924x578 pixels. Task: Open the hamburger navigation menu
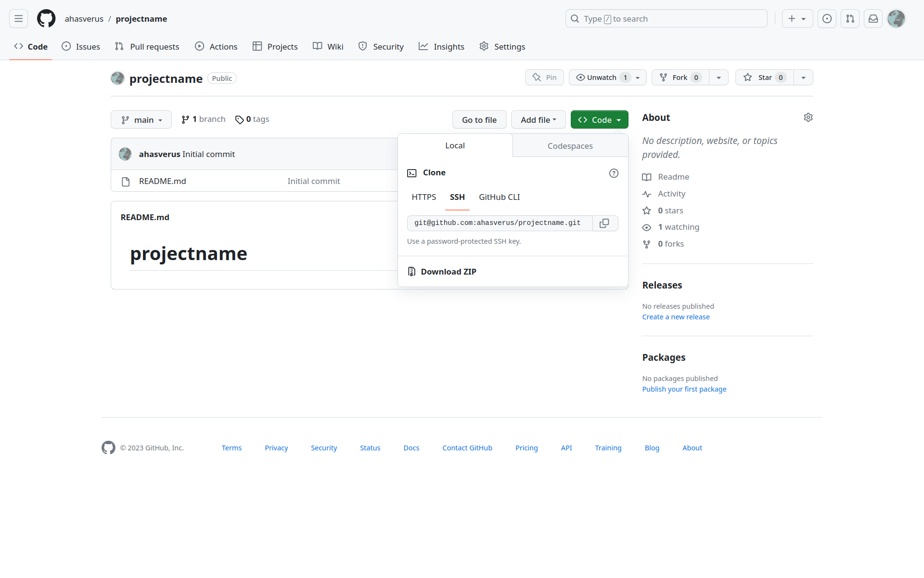[x=18, y=19]
